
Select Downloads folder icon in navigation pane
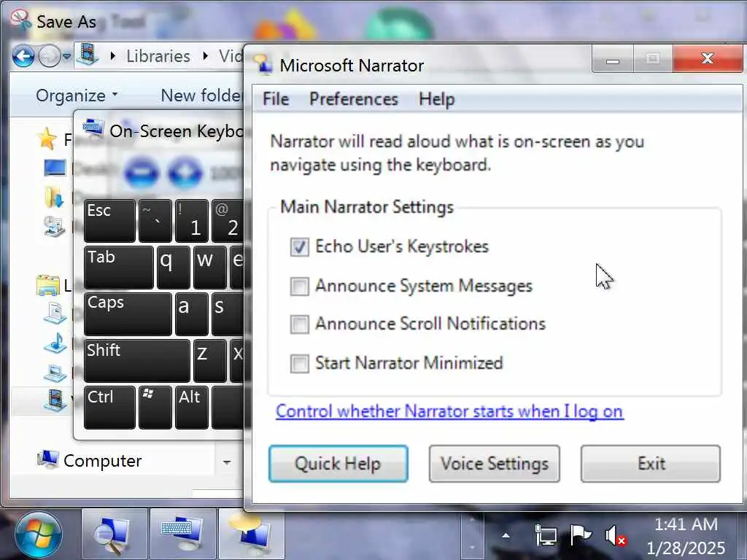coord(54,197)
